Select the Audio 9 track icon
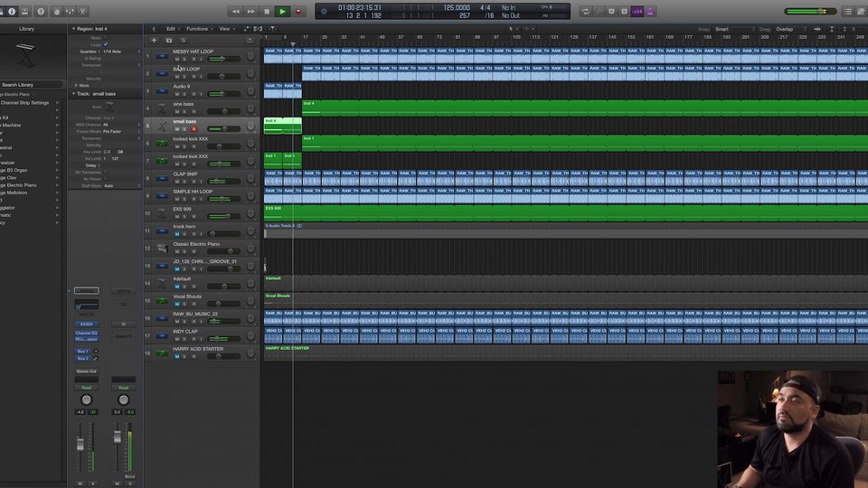The height and width of the screenshot is (488, 868). pyautogui.click(x=162, y=90)
